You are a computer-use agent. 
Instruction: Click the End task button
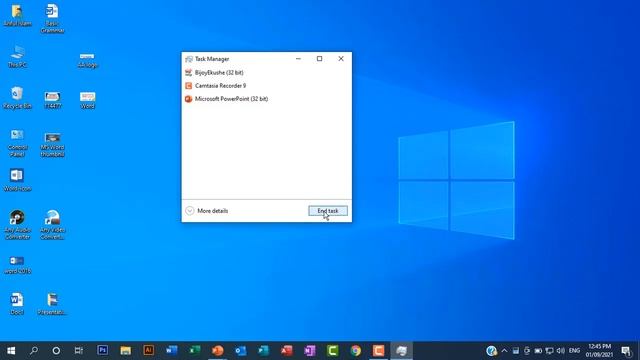[328, 211]
